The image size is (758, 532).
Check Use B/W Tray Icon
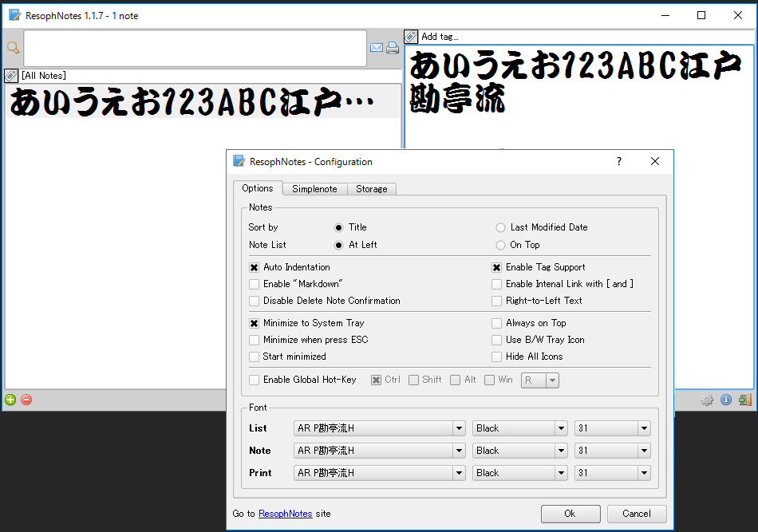click(496, 340)
